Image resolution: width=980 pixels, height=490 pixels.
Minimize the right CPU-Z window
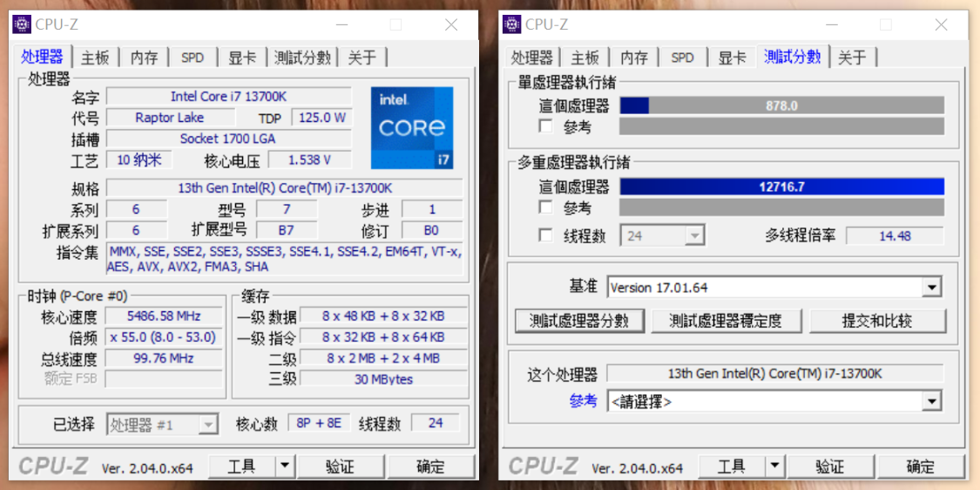pos(831,24)
